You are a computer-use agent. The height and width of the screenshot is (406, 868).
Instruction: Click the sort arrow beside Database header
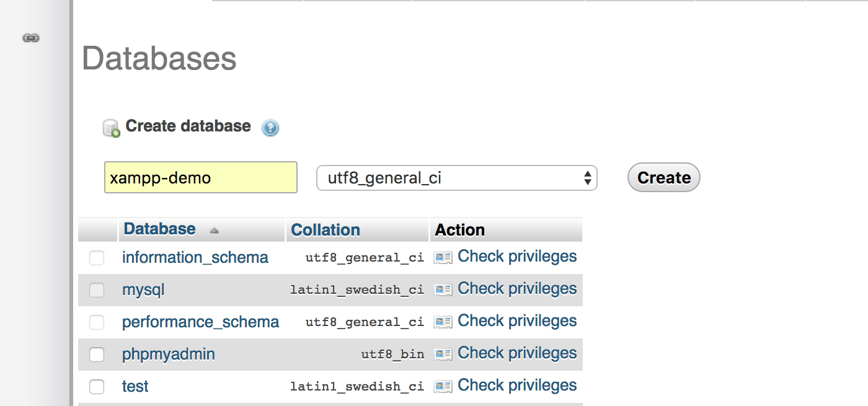tap(214, 230)
